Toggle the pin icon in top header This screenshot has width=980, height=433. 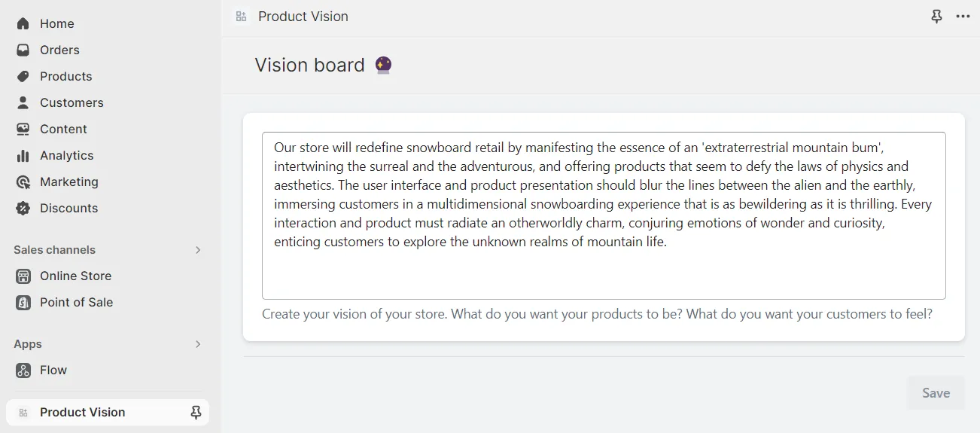(x=936, y=17)
